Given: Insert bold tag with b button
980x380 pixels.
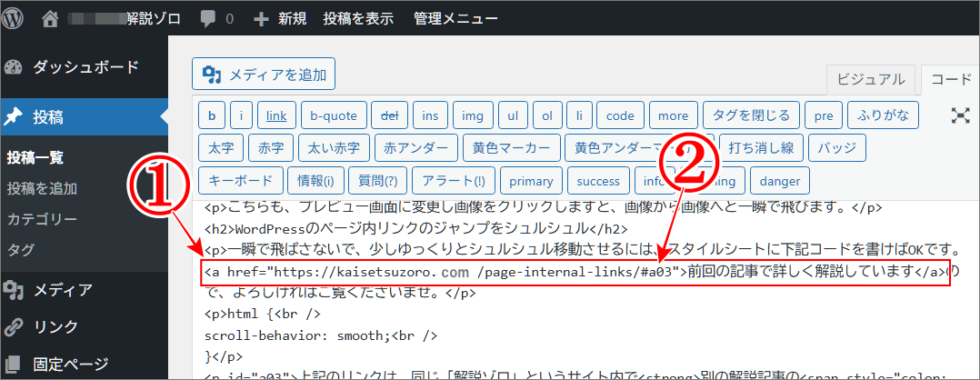Looking at the screenshot, I should click(212, 115).
